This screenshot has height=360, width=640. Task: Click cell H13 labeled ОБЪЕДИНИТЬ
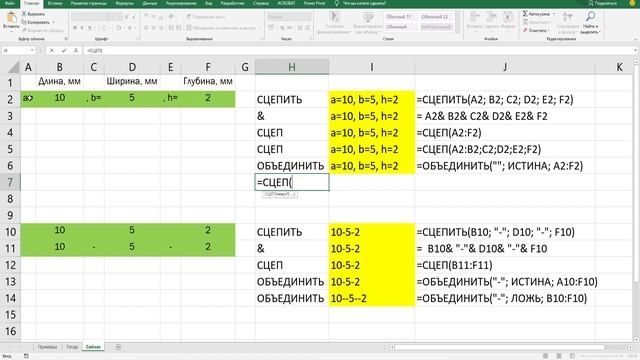(292, 282)
